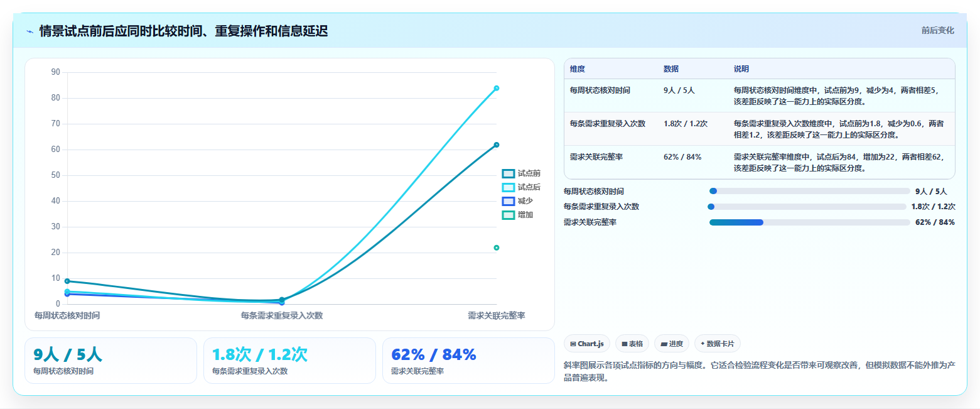This screenshot has width=980, height=409.
Task: Click progress label 每周状态核对时间 left of bar
Action: coord(594,191)
